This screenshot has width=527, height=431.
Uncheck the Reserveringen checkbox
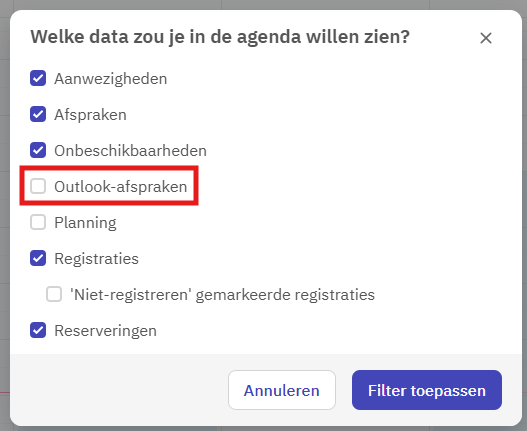click(x=38, y=330)
